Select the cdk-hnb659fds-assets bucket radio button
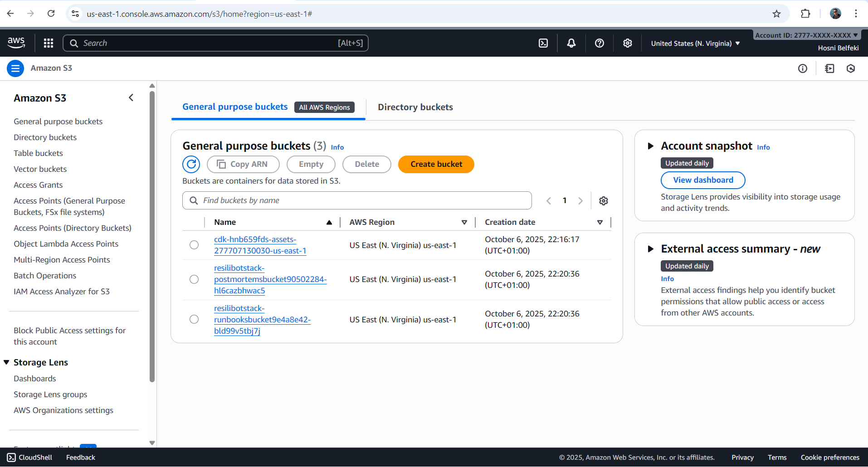 point(194,245)
